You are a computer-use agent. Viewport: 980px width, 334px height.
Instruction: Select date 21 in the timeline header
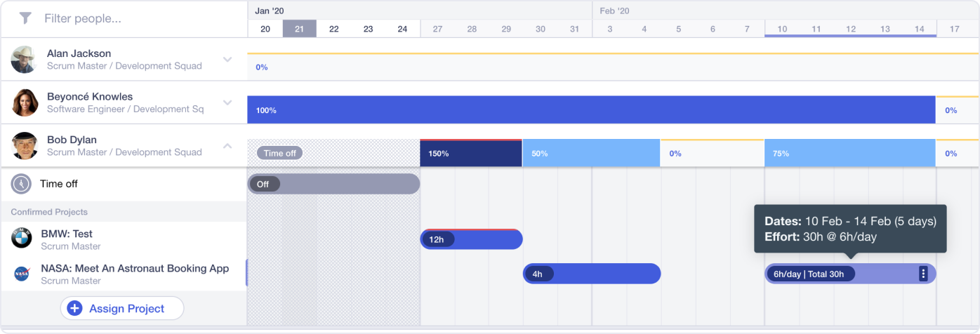[299, 29]
